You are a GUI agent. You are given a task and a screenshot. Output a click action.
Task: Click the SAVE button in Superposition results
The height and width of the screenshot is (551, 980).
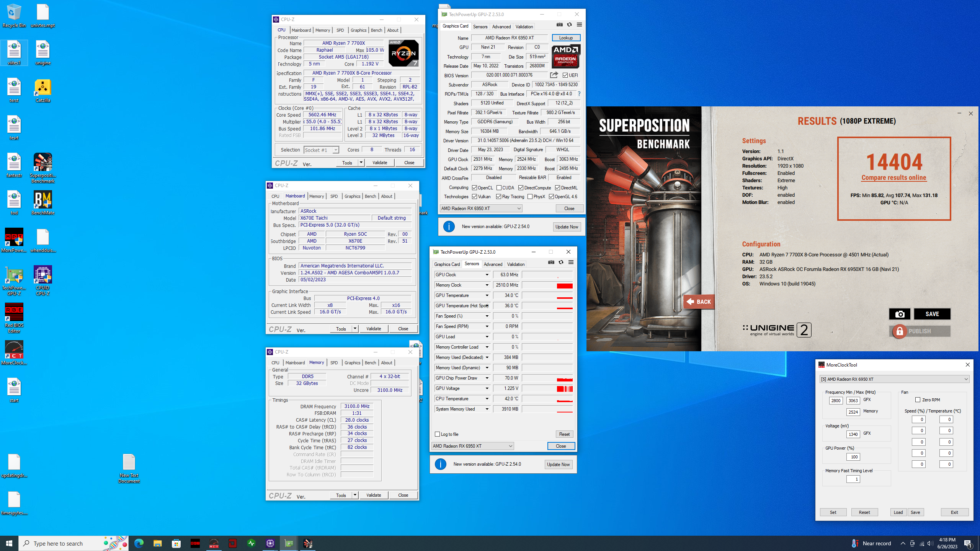coord(932,314)
